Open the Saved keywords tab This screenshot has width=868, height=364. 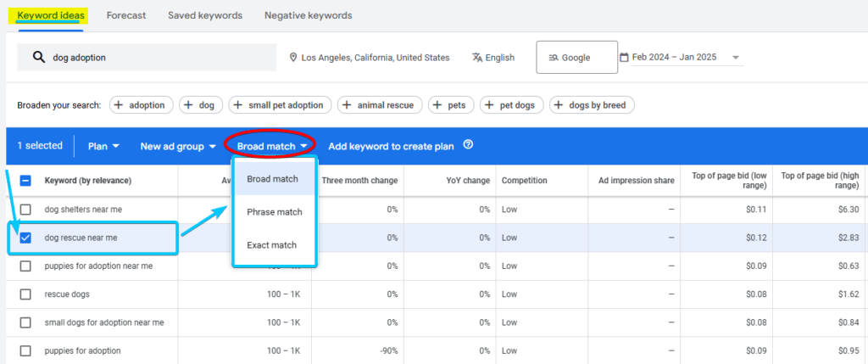205,15
